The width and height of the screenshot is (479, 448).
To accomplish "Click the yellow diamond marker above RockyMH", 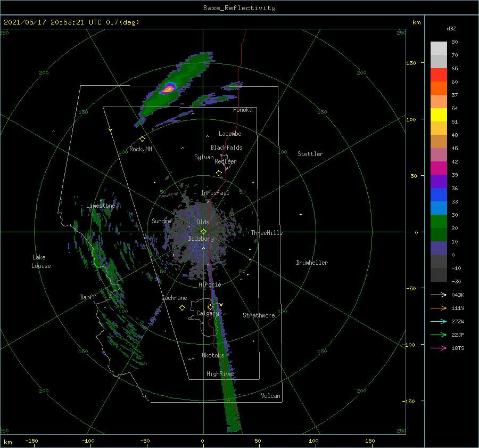I will click(x=142, y=139).
